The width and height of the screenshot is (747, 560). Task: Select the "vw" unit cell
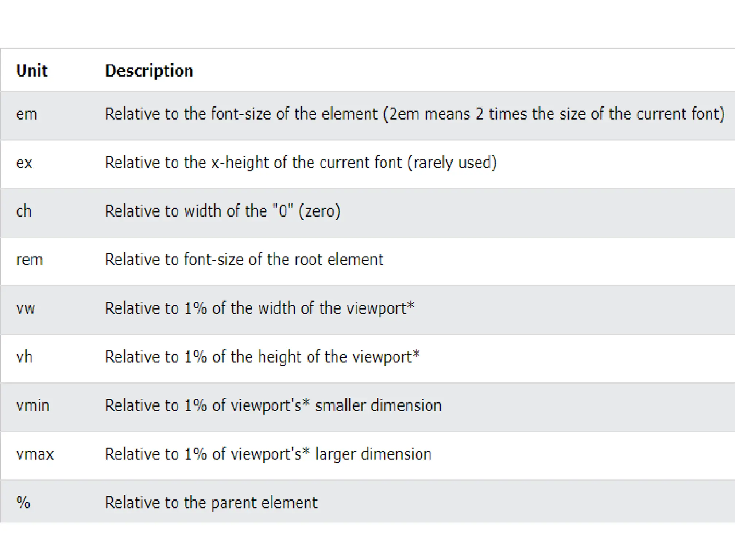pos(26,309)
